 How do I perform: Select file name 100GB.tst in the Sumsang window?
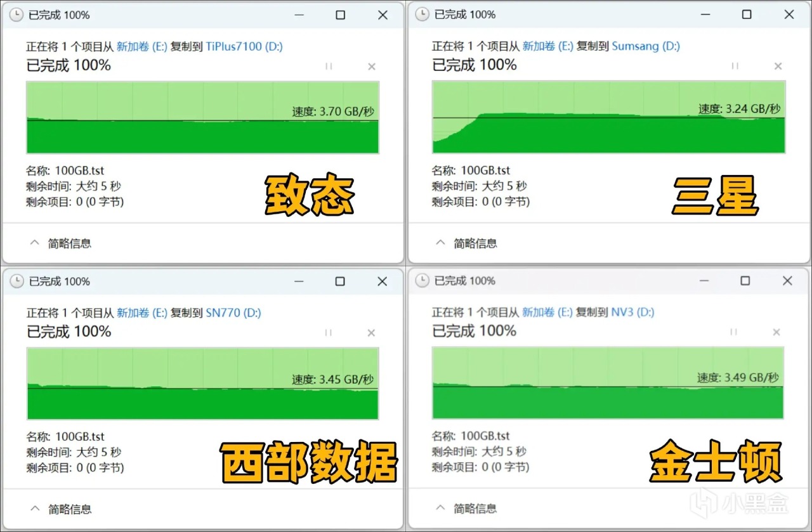(x=486, y=171)
